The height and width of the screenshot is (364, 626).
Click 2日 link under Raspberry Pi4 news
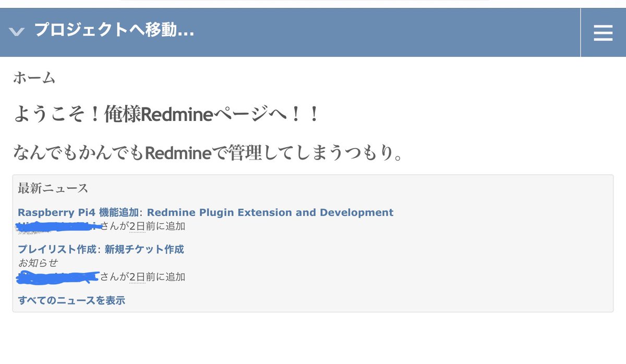[137, 226]
